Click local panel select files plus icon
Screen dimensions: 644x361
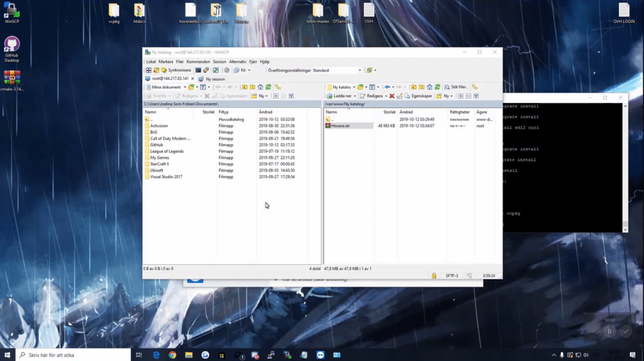click(276, 96)
